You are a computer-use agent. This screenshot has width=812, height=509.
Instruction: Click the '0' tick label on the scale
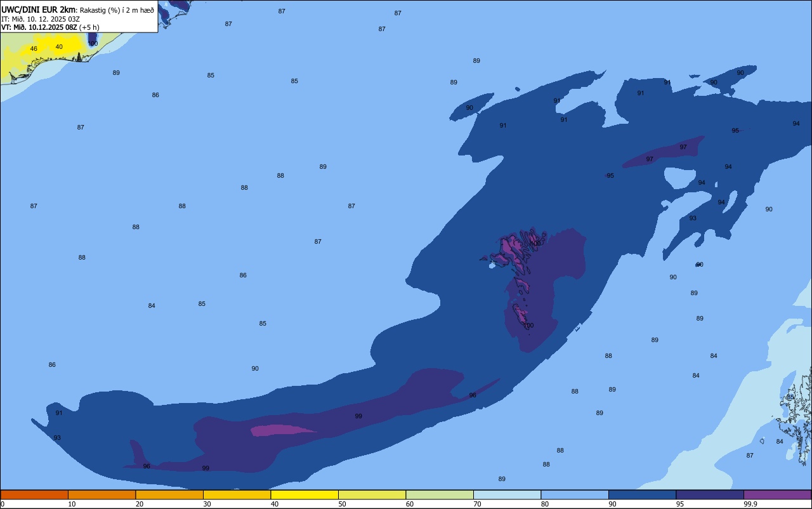[x=3, y=504]
